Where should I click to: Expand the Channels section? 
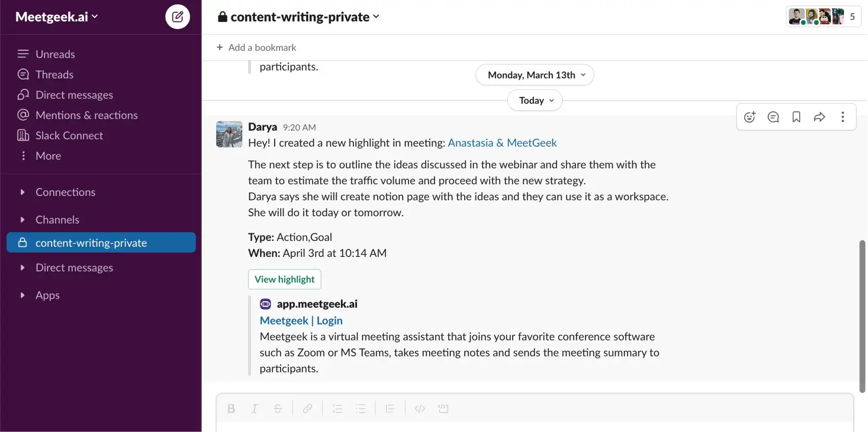pyautogui.click(x=23, y=219)
